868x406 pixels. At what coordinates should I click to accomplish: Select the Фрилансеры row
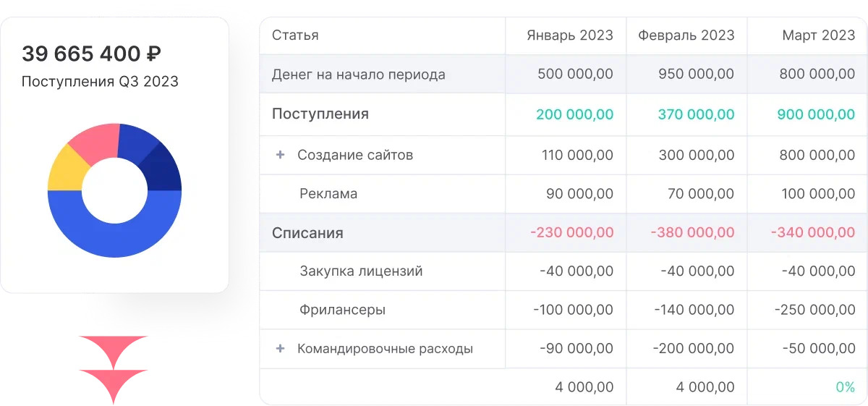click(x=342, y=310)
